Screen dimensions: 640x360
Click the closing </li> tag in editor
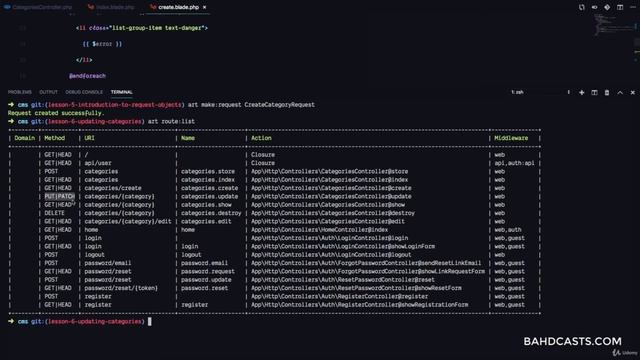coord(84,60)
